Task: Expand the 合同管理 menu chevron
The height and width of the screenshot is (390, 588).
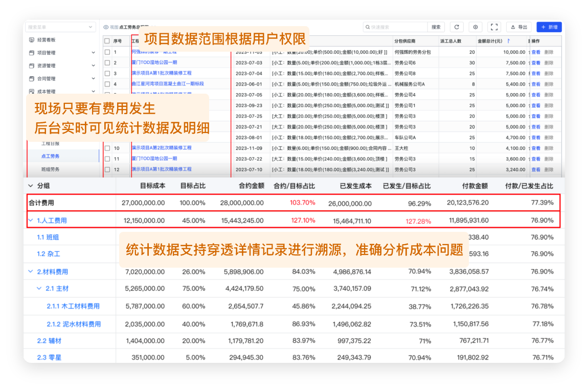Action: point(93,78)
